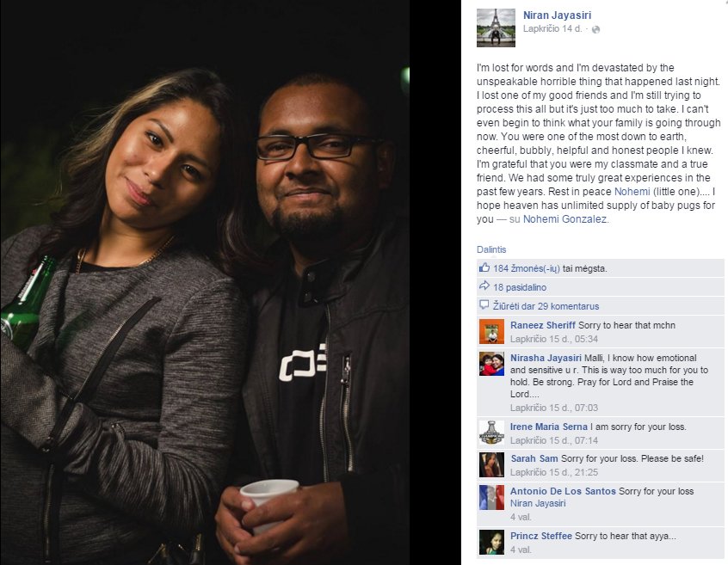Viewport: 728px width, 565px height.
Task: Click the share arrow icon
Action: tap(484, 286)
